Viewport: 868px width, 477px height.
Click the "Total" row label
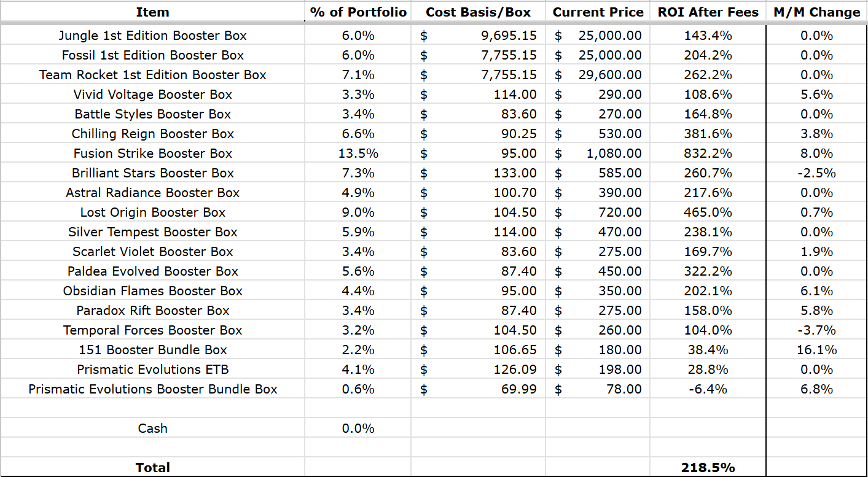click(152, 468)
